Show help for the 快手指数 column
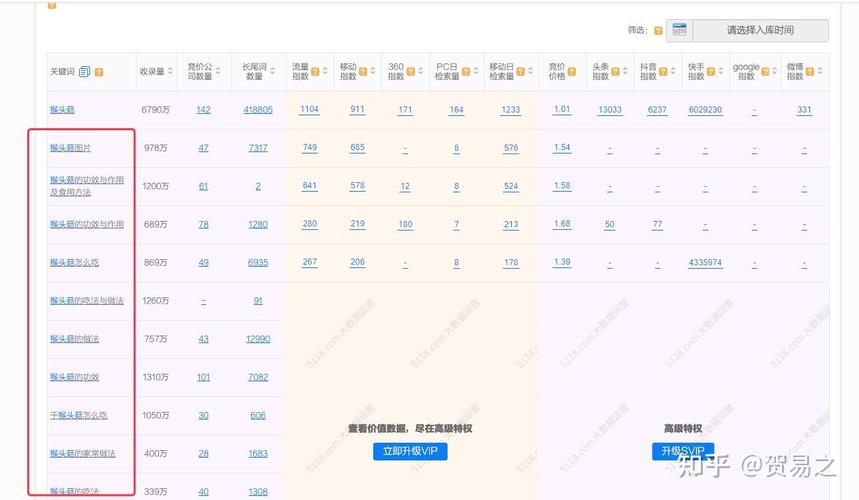This screenshot has height=500, width=859. click(x=711, y=71)
